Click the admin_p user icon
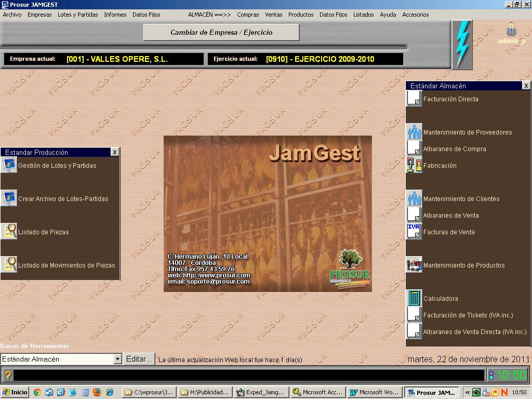This screenshot has height=399, width=532. point(511,30)
